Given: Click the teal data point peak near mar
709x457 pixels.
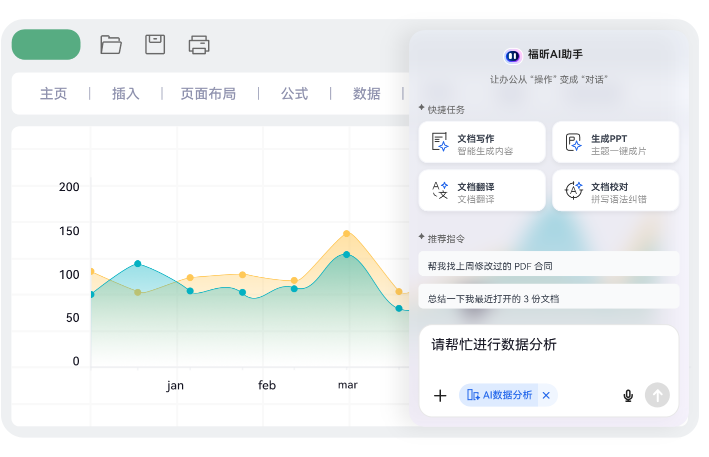Looking at the screenshot, I should [346, 254].
